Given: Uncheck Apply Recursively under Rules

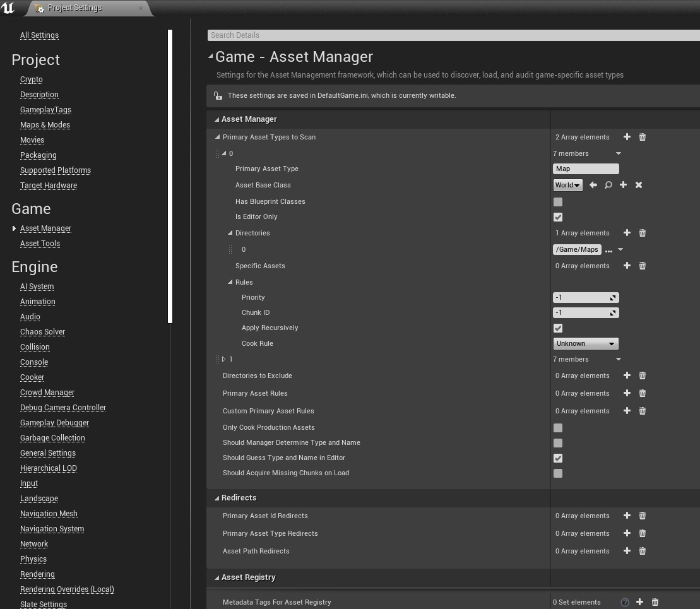Looking at the screenshot, I should coord(558,328).
